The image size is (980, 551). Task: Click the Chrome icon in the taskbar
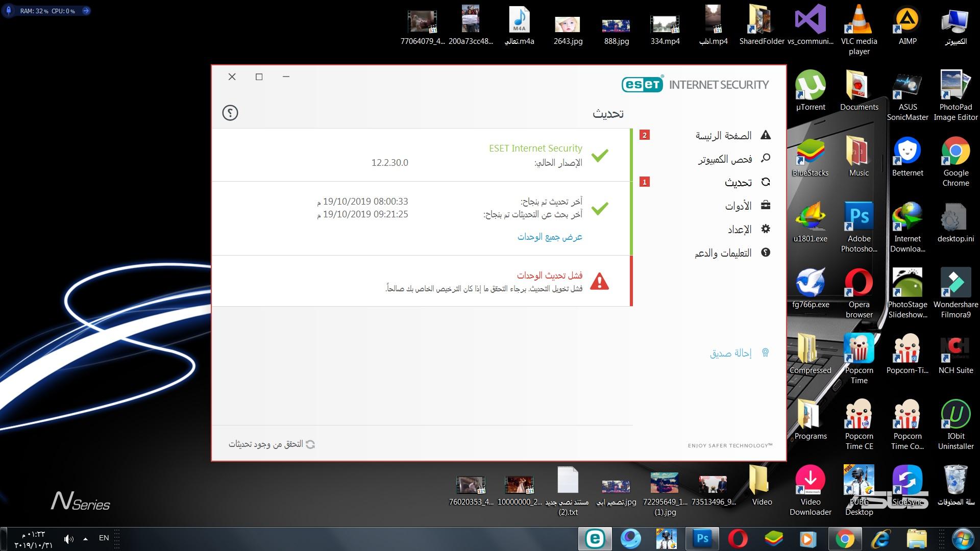tap(845, 538)
